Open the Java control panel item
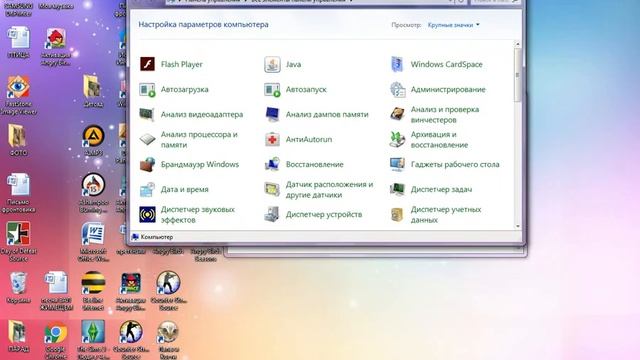640x360 pixels. (x=282, y=64)
